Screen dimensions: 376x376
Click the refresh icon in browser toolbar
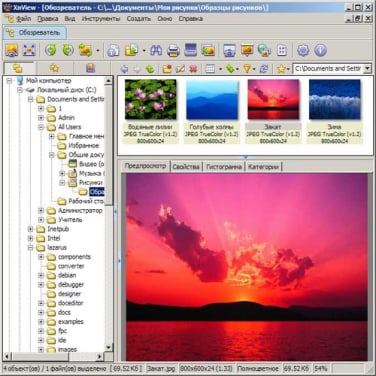264,69
